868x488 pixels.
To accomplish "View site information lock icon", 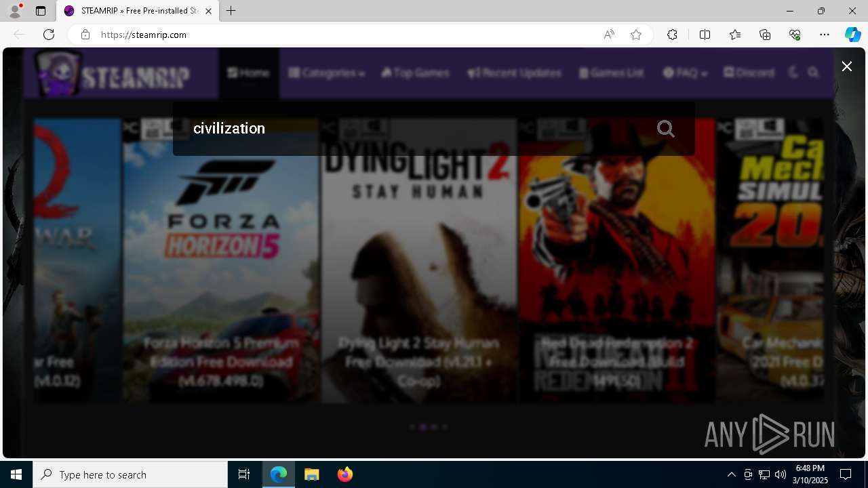I will point(85,35).
